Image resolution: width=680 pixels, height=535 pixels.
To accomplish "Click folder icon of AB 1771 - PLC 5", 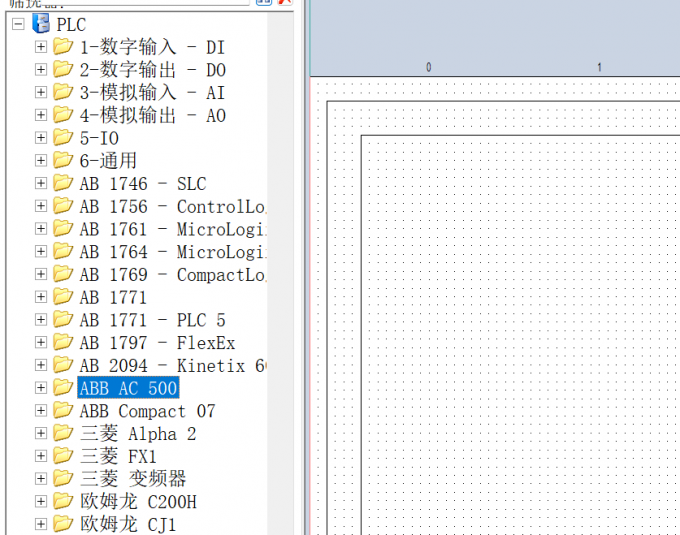I will pyautogui.click(x=63, y=319).
